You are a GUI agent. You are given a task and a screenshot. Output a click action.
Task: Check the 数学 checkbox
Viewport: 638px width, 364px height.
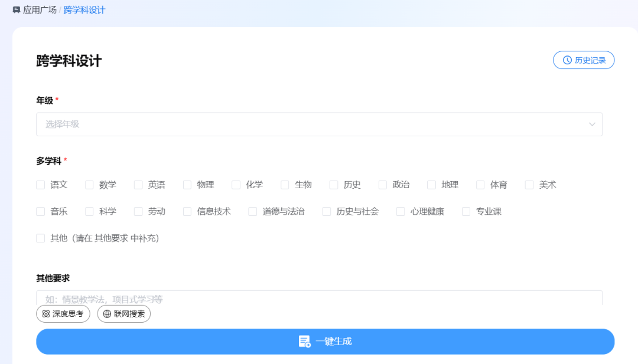pyautogui.click(x=89, y=185)
